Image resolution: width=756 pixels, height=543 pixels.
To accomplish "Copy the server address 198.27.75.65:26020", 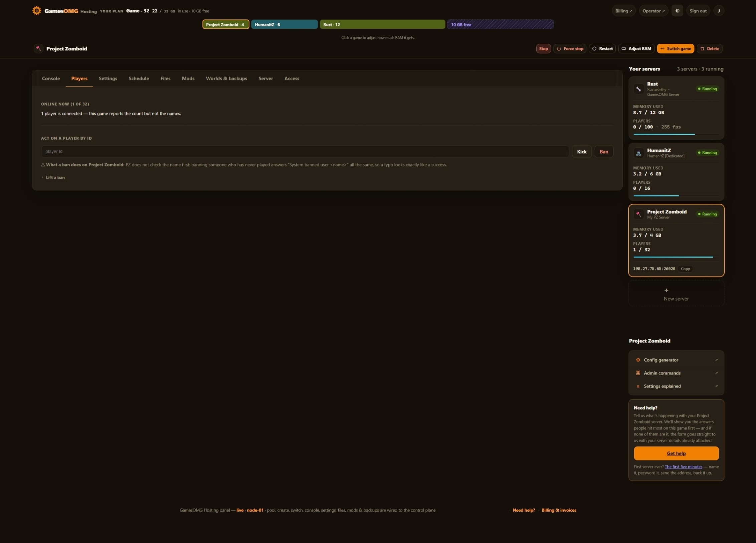I will click(685, 269).
